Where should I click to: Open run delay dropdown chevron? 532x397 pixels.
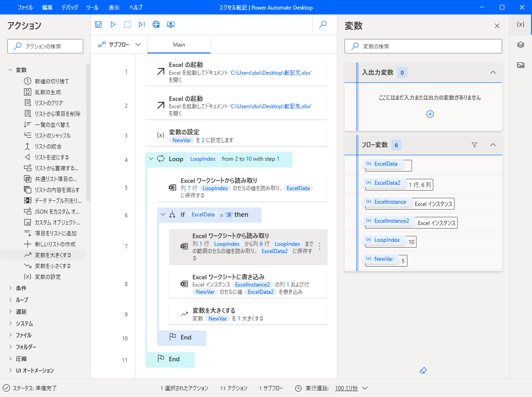365,388
